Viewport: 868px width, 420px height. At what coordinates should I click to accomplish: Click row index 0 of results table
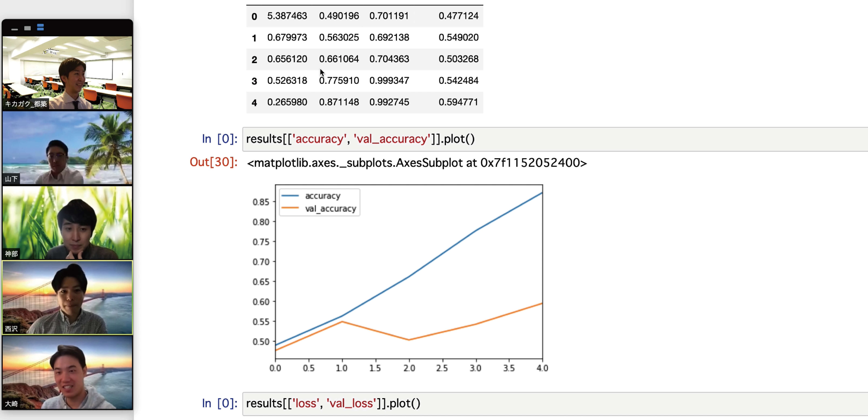254,16
